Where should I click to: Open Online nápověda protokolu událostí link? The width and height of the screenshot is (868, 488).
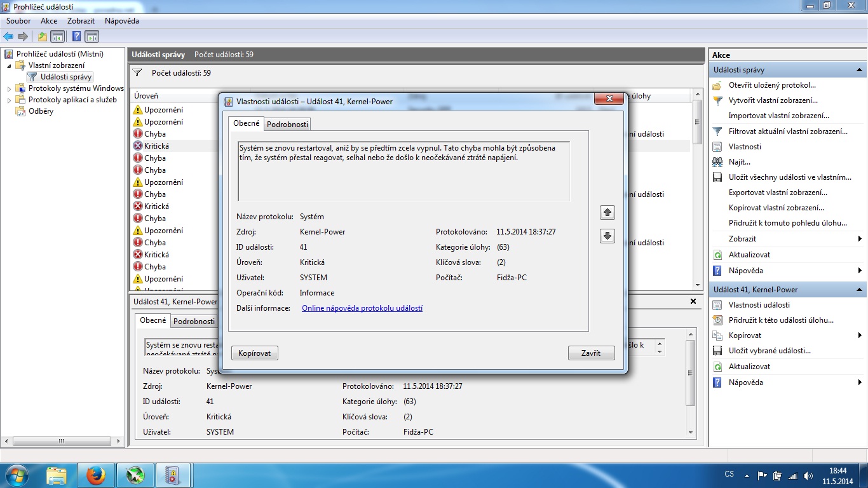click(x=362, y=308)
